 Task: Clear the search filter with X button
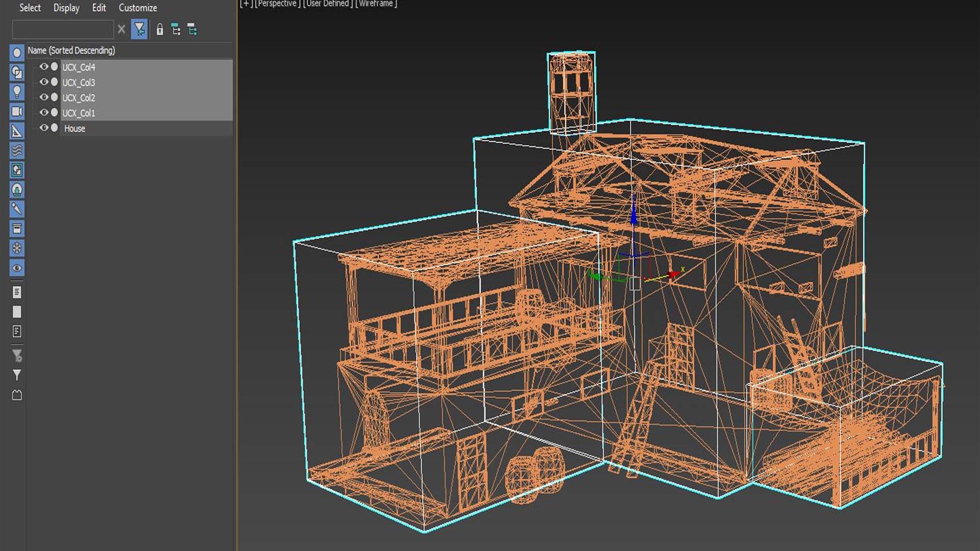pos(121,30)
